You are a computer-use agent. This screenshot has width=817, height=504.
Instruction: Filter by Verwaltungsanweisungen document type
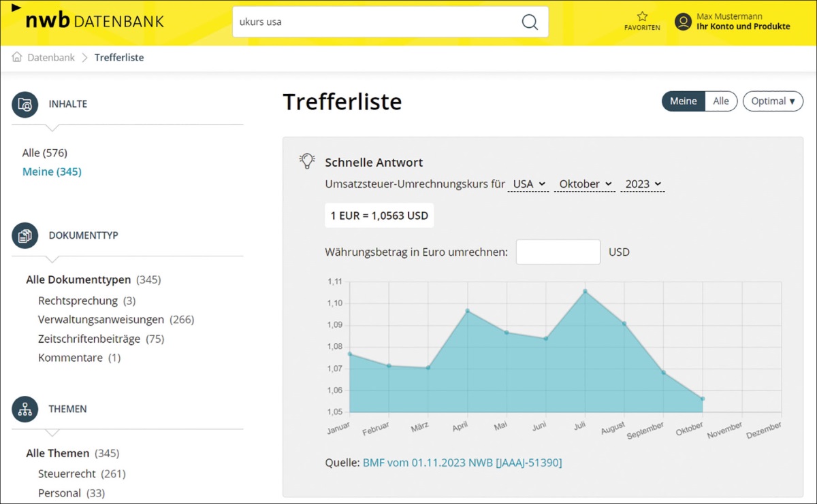point(101,320)
